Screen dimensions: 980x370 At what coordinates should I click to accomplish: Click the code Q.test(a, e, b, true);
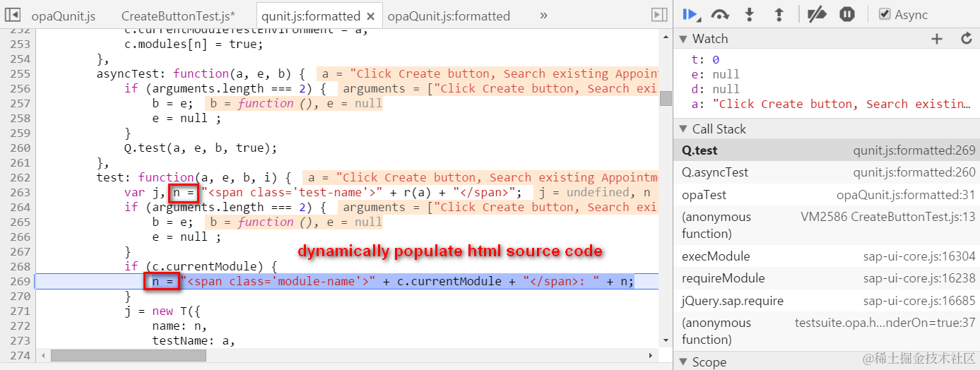tap(201, 148)
